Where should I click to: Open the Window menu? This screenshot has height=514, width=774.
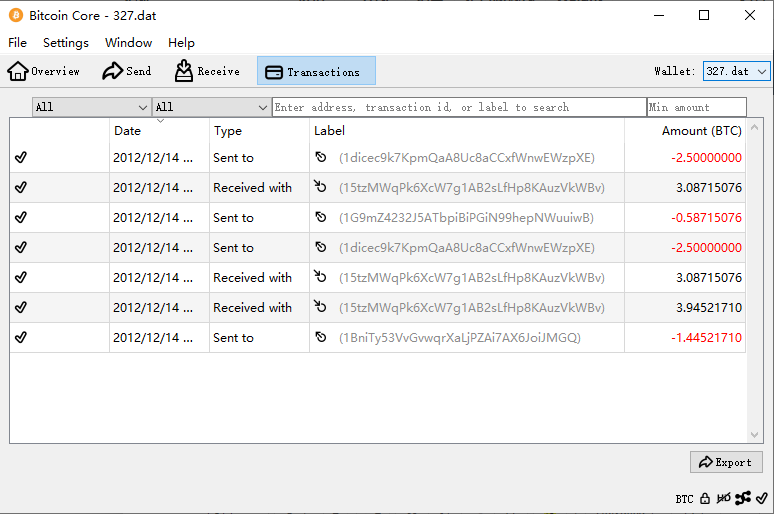coord(128,43)
